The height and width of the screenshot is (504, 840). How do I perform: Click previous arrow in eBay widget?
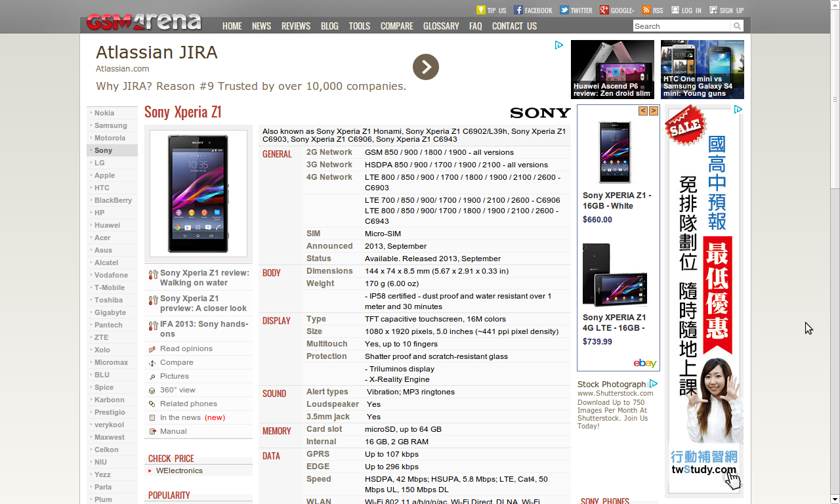click(x=643, y=111)
